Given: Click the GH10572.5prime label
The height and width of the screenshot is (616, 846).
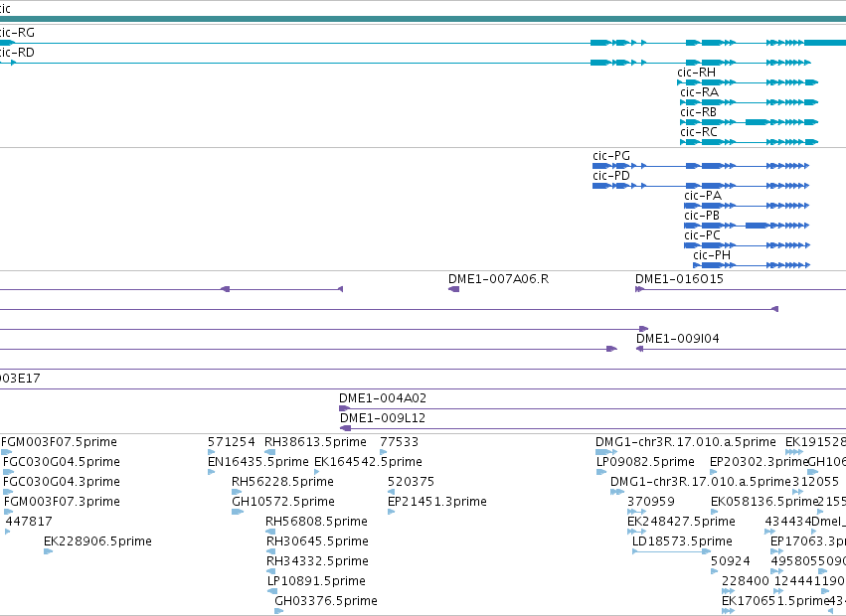Looking at the screenshot, I should [283, 502].
